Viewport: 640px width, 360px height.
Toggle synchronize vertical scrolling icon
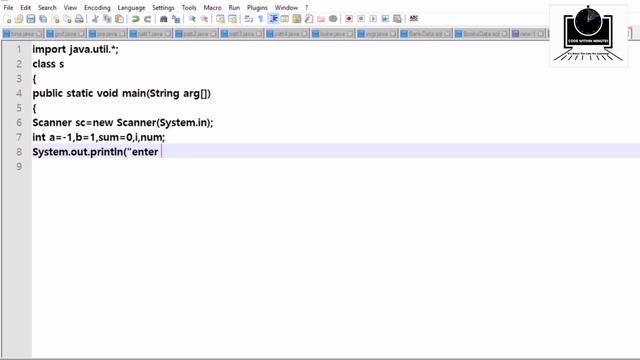220,19
